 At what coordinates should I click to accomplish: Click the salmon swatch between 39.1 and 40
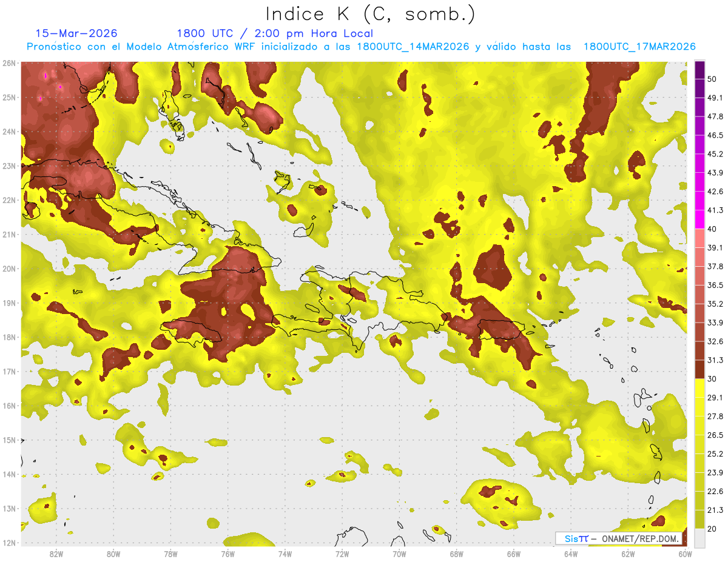pyautogui.click(x=699, y=238)
